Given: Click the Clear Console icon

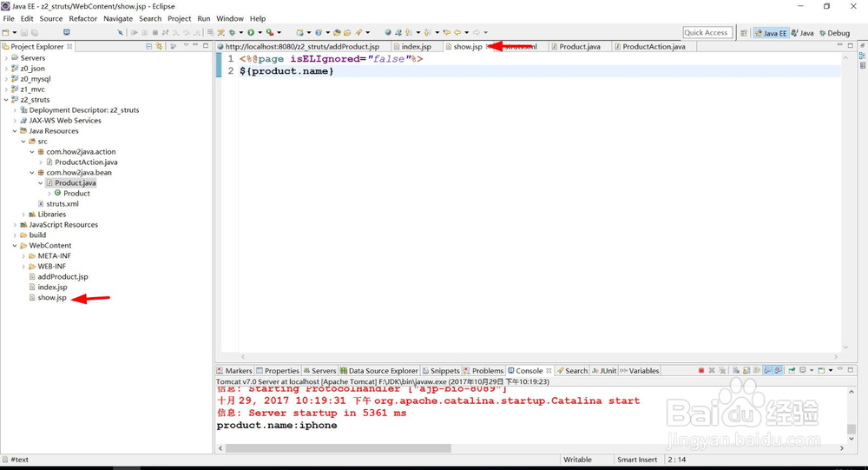Looking at the screenshot, I should pos(736,370).
